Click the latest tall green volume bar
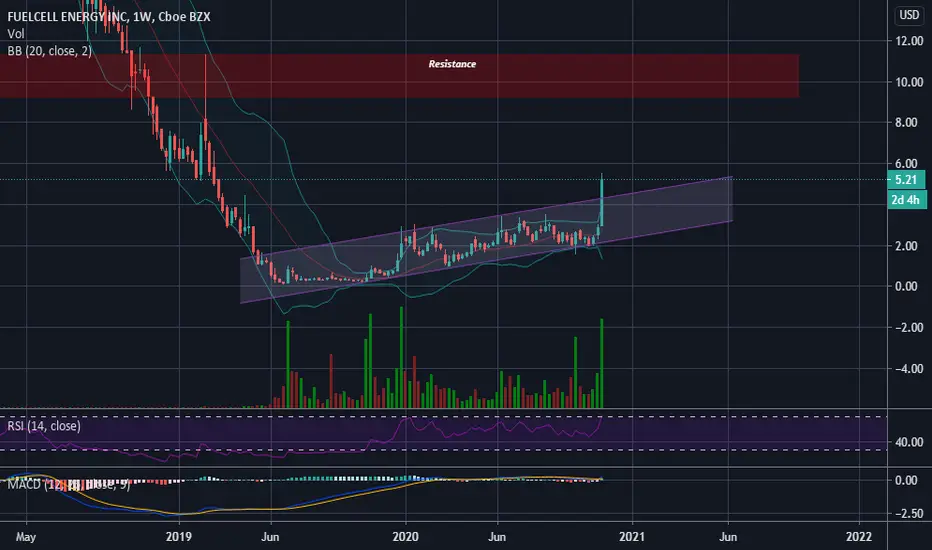Screen dimensions: 932x550 pos(602,363)
